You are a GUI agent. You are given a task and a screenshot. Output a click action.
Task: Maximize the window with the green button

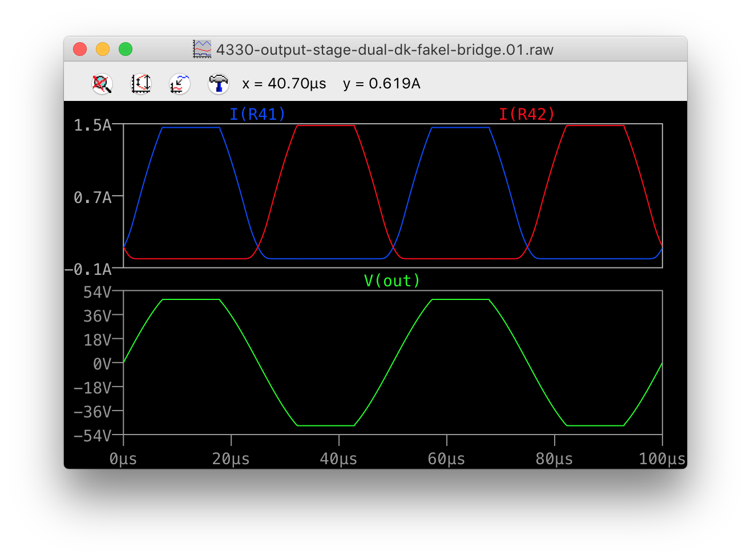point(126,49)
